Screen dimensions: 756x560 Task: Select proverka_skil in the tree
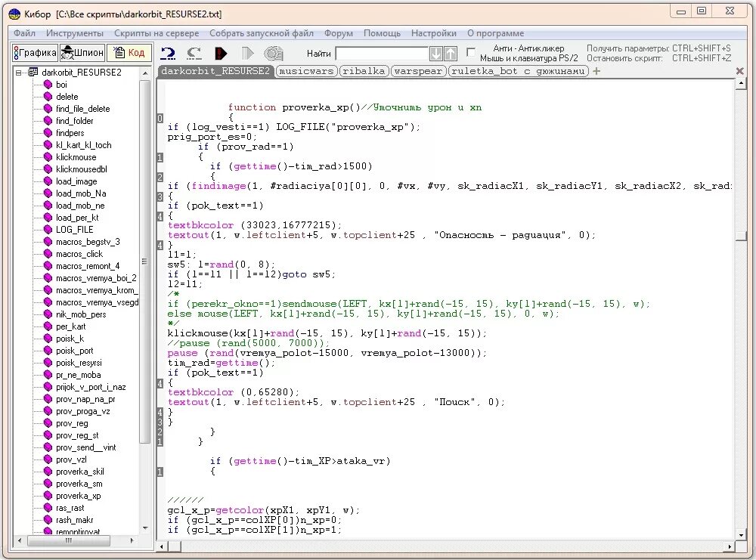[x=79, y=472]
